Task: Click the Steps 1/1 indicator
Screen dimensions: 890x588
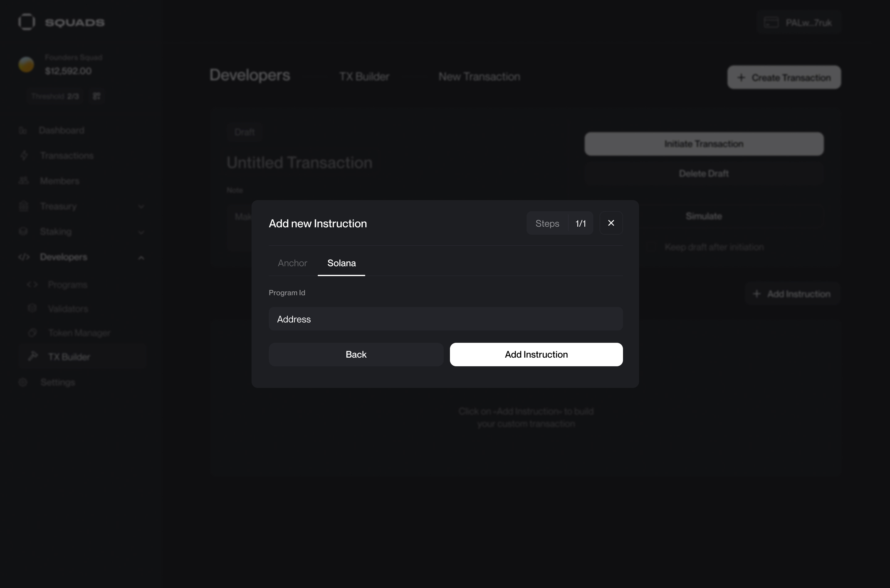Action: 560,223
